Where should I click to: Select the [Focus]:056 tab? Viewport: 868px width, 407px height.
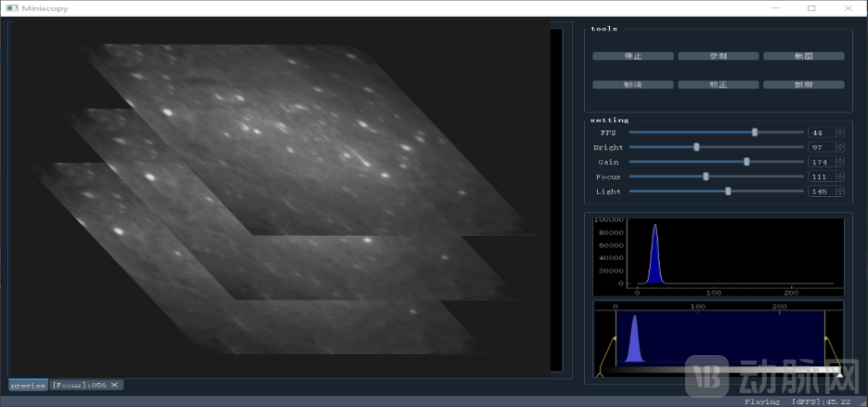pos(79,385)
